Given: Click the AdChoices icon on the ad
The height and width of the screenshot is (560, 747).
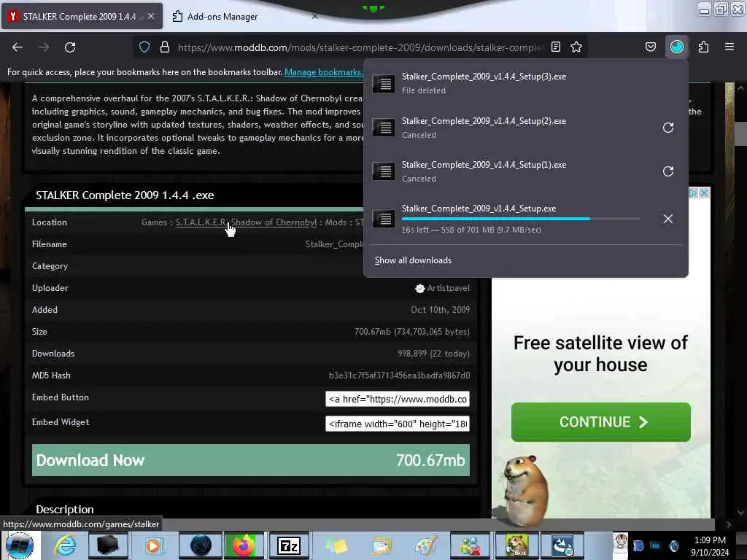Looking at the screenshot, I should click(x=694, y=192).
